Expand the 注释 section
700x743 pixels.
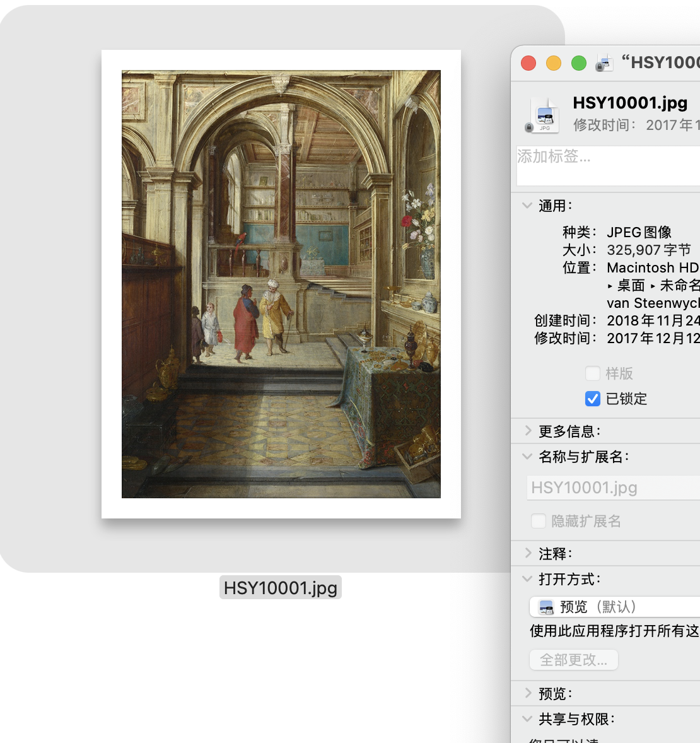527,554
